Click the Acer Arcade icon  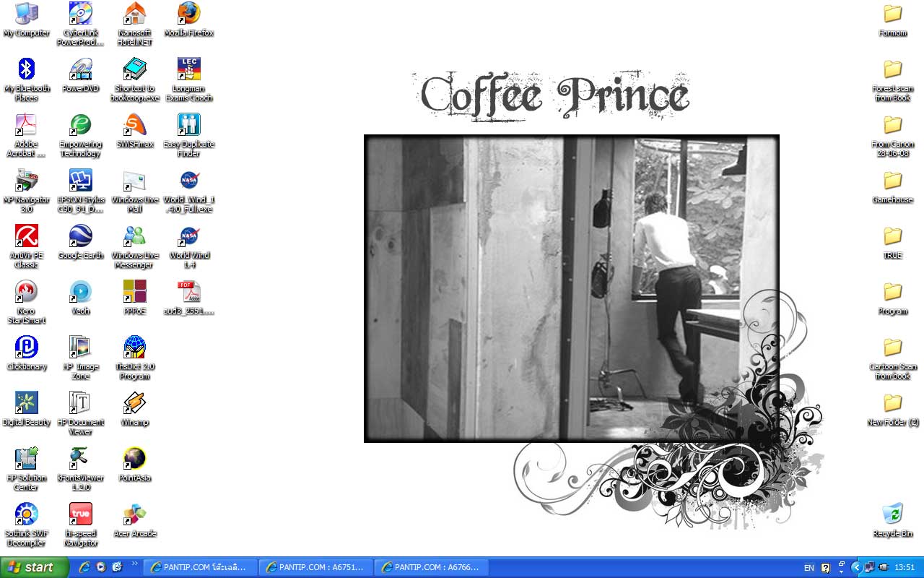135,520
